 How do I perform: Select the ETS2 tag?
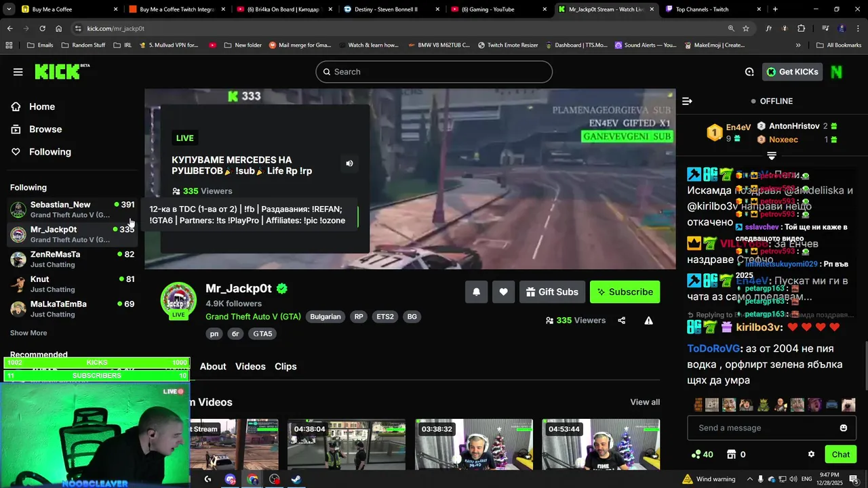pyautogui.click(x=385, y=317)
